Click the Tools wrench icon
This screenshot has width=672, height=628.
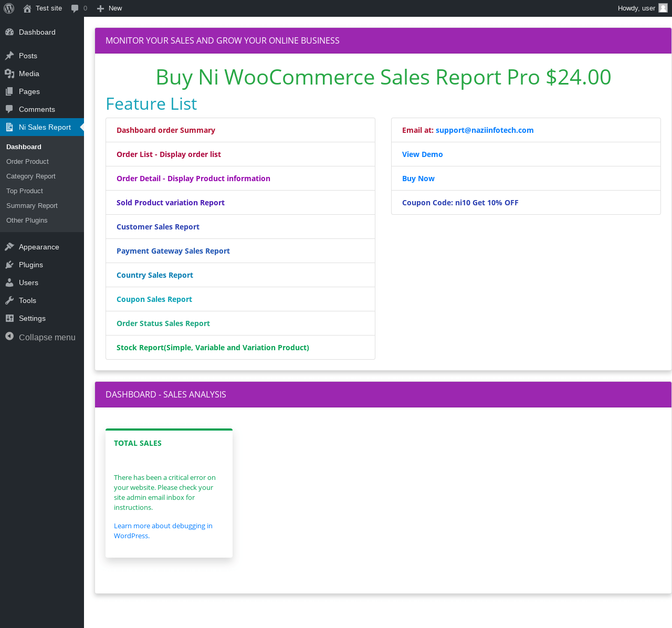(x=9, y=300)
